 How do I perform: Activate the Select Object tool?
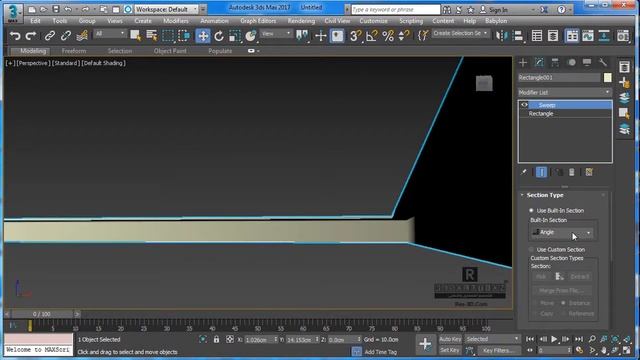pyautogui.click(x=136, y=36)
